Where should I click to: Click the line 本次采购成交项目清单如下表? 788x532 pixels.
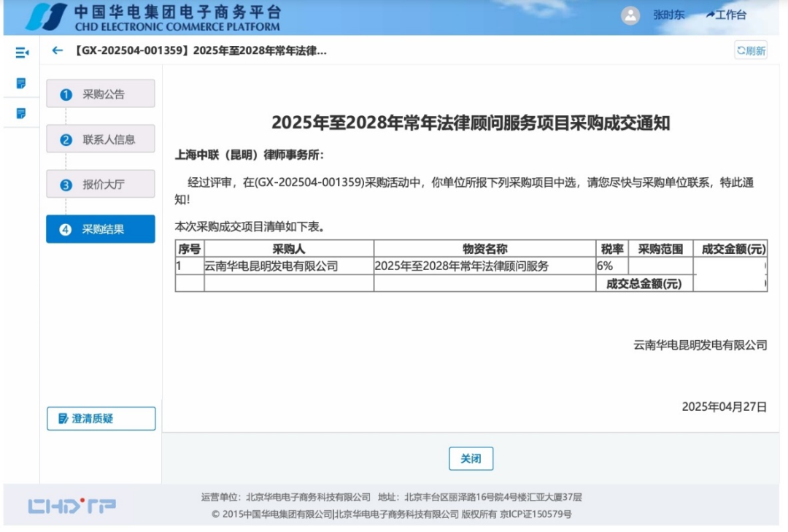coord(250,227)
